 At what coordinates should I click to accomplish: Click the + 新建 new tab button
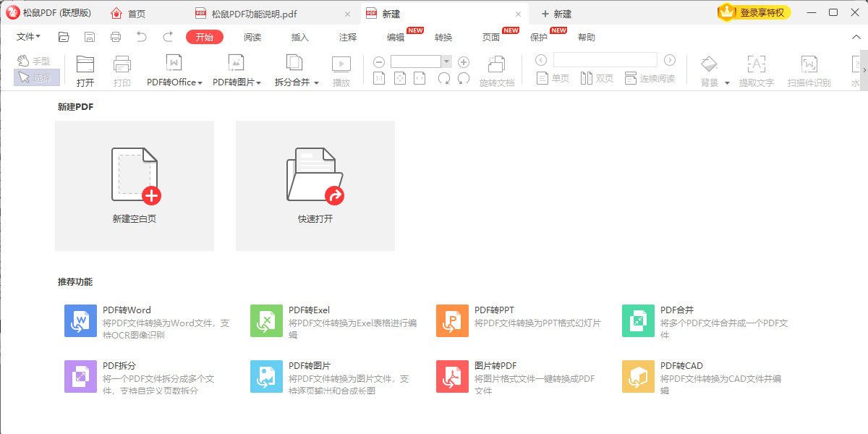coord(556,14)
